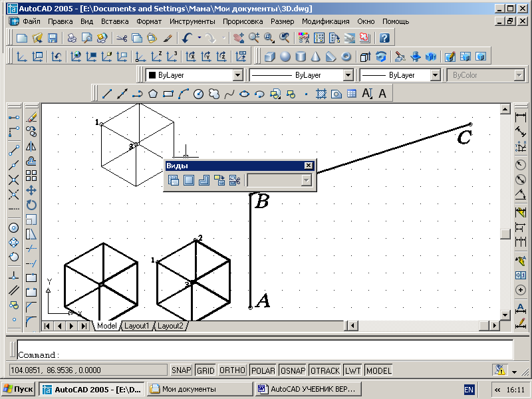Screen dimensions: 532x399
Task: Click the EN language indicator
Action: click(469, 390)
